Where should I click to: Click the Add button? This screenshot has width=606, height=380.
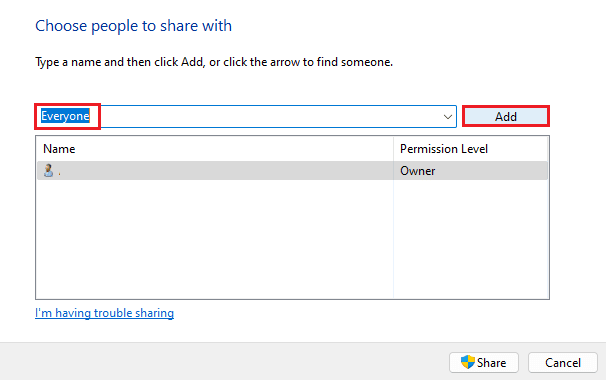(x=506, y=116)
